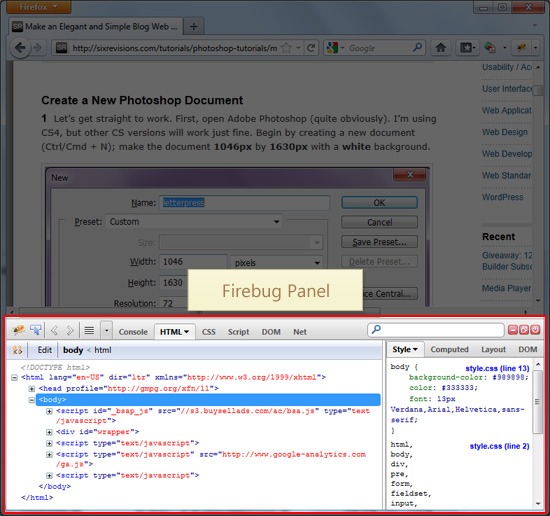
Task: Open the Style side panel dropdown
Action: [x=405, y=349]
